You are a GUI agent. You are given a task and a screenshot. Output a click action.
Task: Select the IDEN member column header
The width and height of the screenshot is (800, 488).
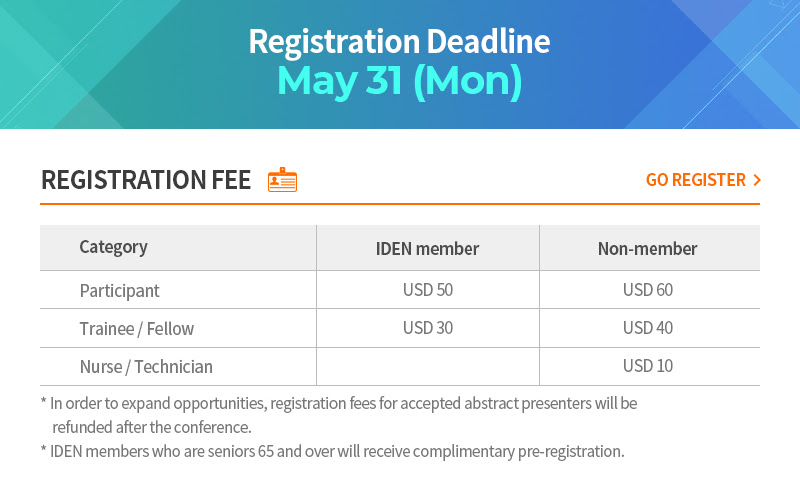coord(428,249)
